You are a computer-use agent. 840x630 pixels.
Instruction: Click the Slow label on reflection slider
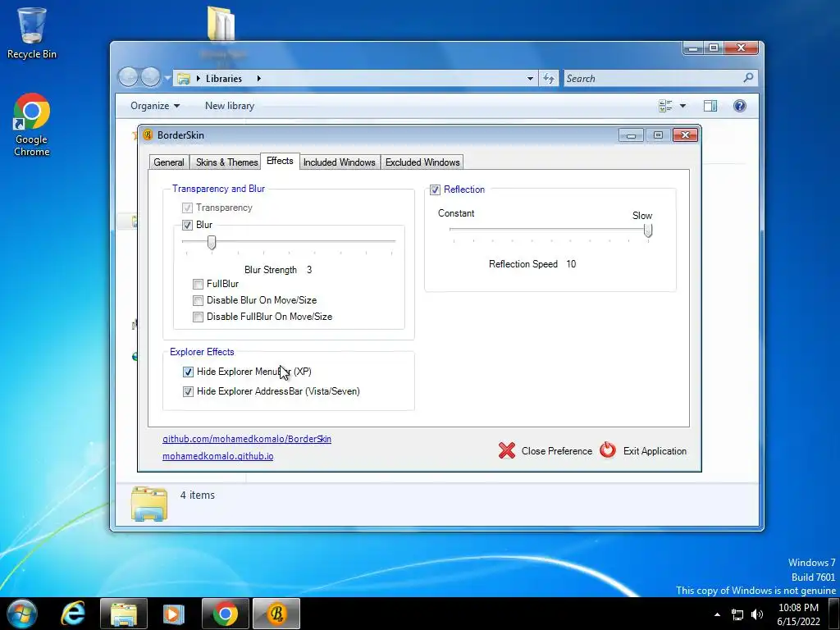[641, 216]
